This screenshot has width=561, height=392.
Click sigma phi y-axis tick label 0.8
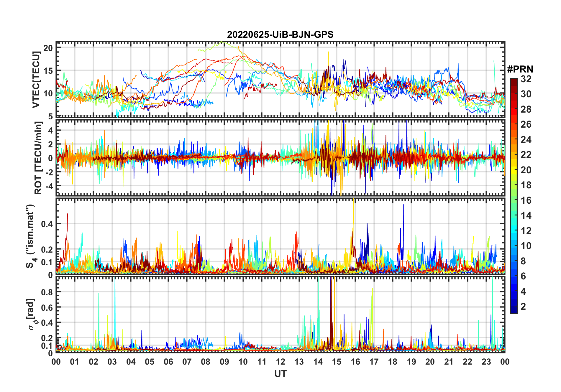coord(47,292)
